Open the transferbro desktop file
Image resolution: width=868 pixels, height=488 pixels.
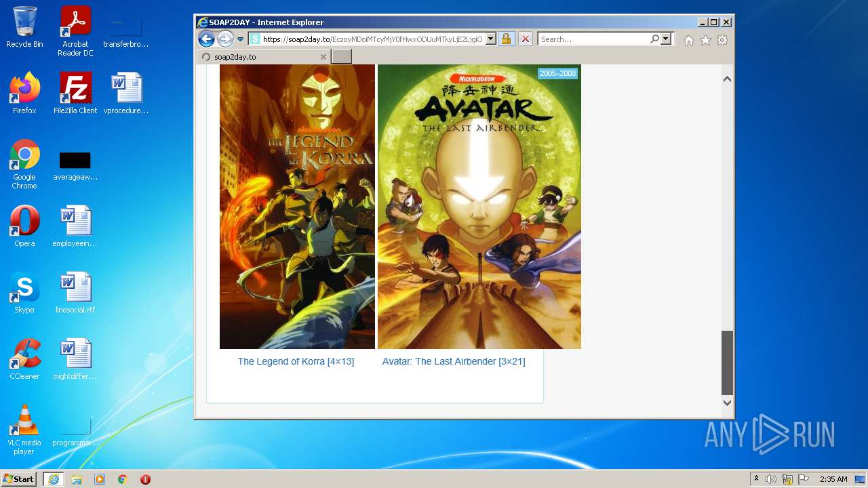[126, 31]
